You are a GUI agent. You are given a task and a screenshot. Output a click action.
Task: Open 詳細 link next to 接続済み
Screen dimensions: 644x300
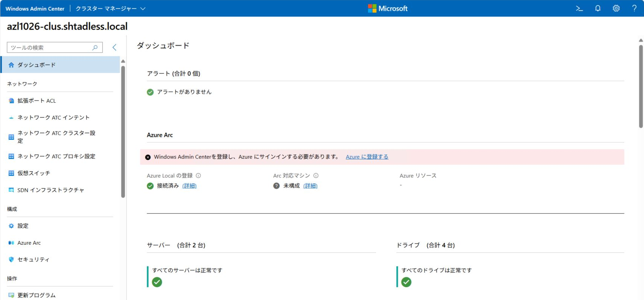click(x=189, y=186)
